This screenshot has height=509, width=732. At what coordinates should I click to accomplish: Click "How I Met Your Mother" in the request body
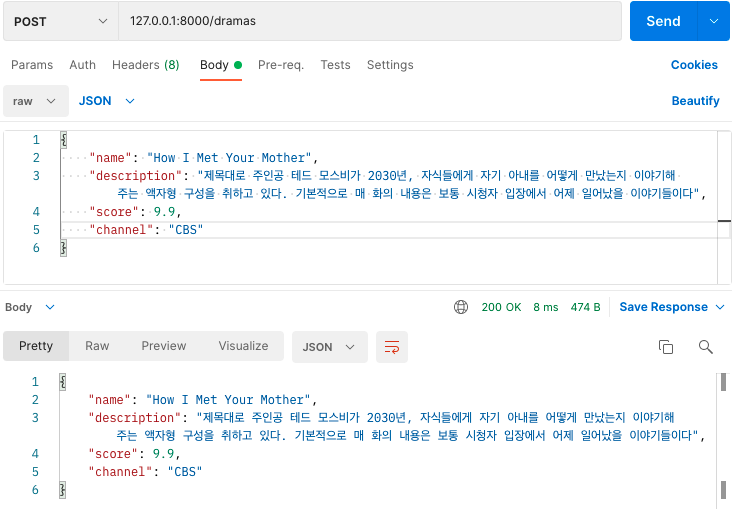229,158
